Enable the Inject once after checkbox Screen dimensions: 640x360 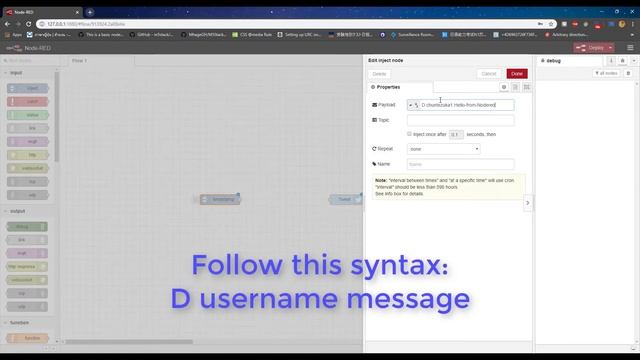point(409,134)
